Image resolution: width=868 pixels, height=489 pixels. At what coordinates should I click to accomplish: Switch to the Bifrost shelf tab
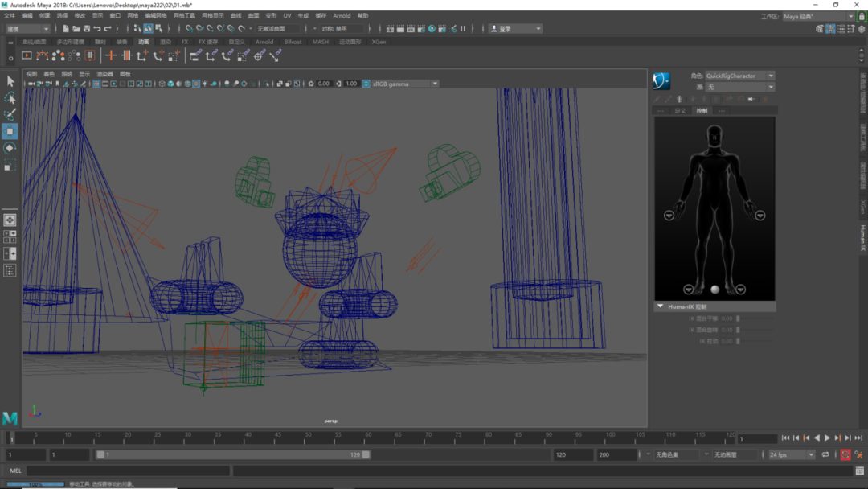(x=293, y=42)
